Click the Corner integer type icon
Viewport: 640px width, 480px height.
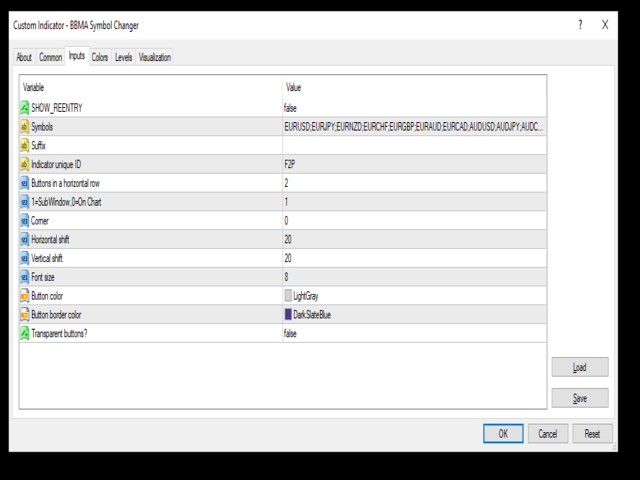tap(25, 221)
